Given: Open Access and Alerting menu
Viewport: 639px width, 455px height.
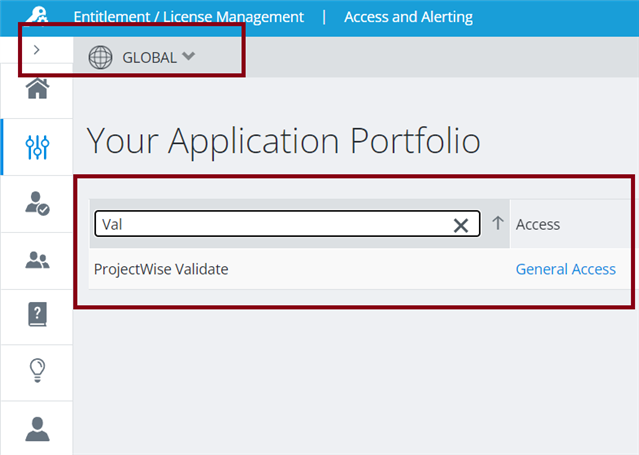Looking at the screenshot, I should pyautogui.click(x=408, y=17).
